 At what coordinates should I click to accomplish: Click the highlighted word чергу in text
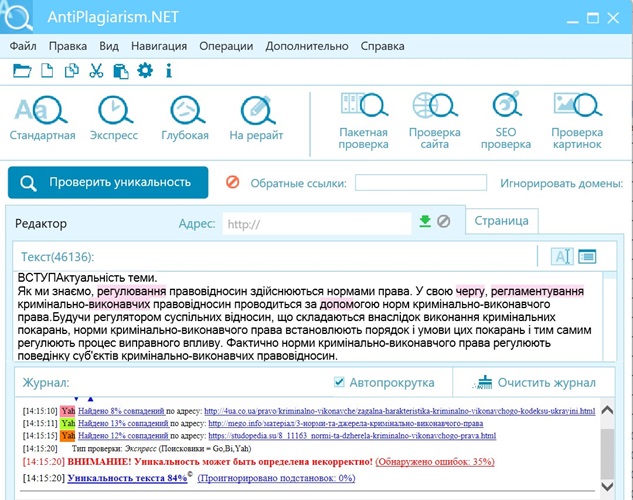point(470,291)
